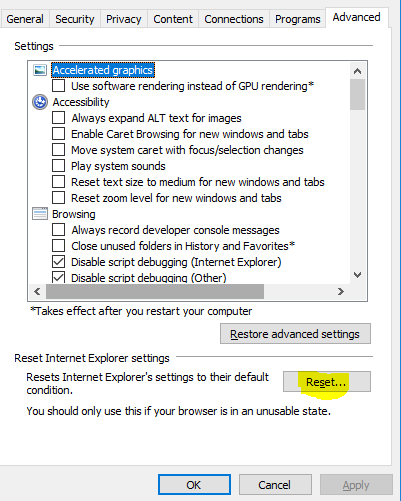This screenshot has height=501, width=401.
Task: Click the horizontal scroll right arrow
Action: pos(340,292)
